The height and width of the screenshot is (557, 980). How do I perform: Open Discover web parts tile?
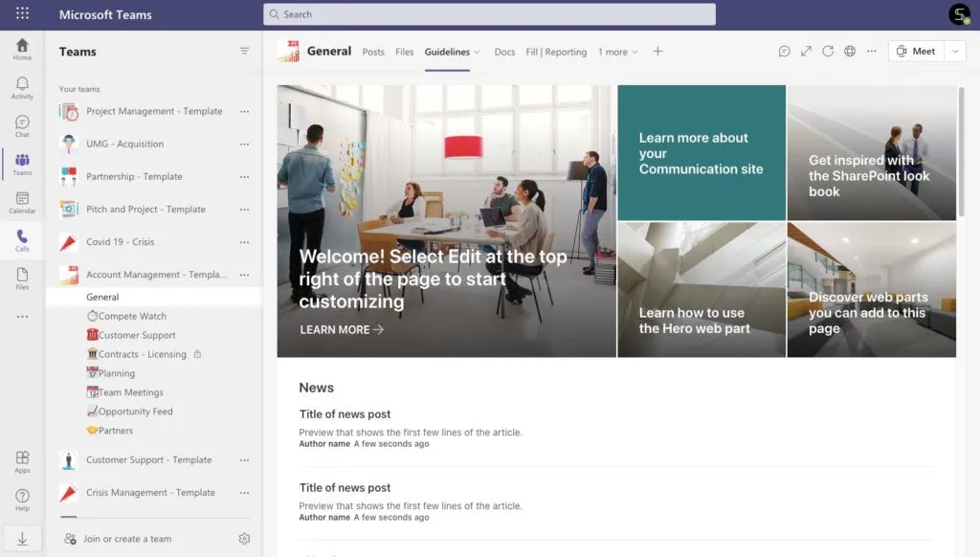[871, 289]
